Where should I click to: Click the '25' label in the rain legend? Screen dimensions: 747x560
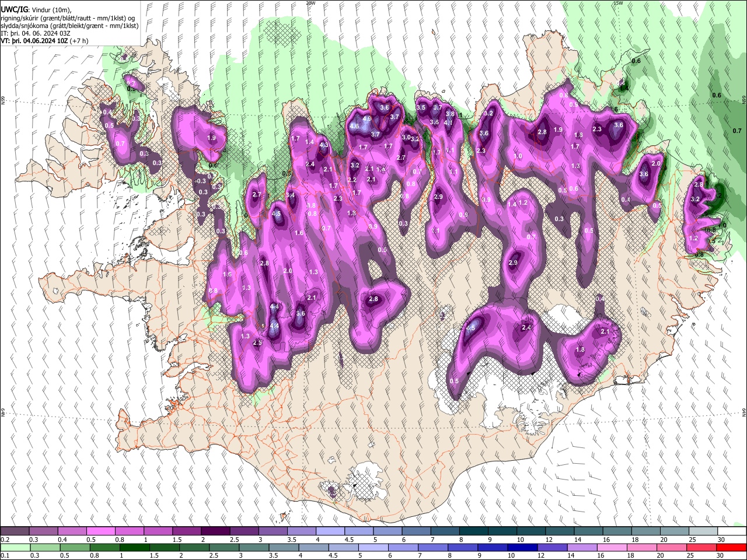coord(692,556)
